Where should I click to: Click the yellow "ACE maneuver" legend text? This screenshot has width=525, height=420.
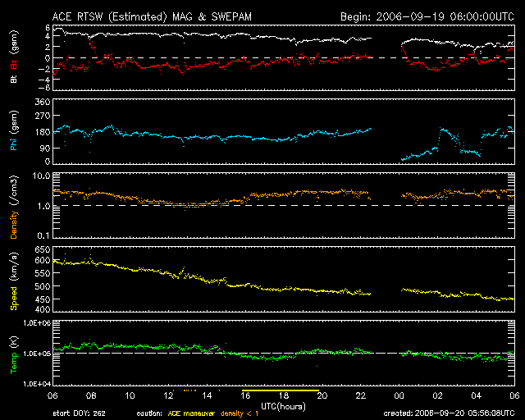coord(191,413)
